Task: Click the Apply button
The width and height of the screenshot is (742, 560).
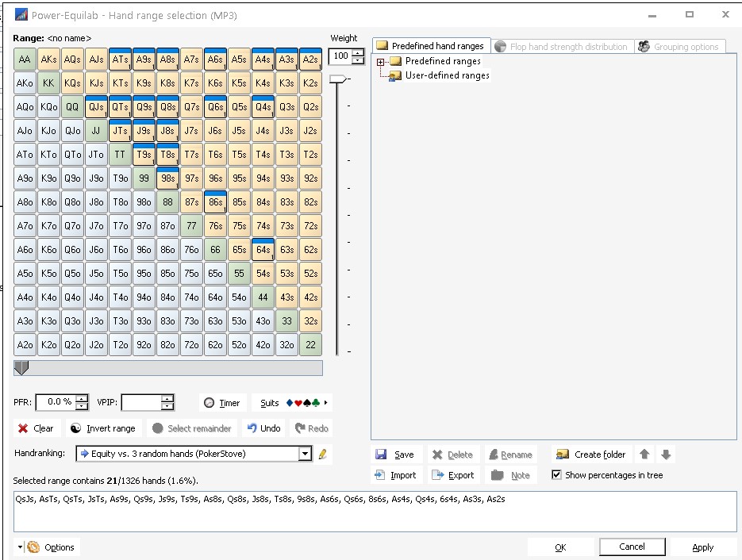Action: click(x=703, y=547)
